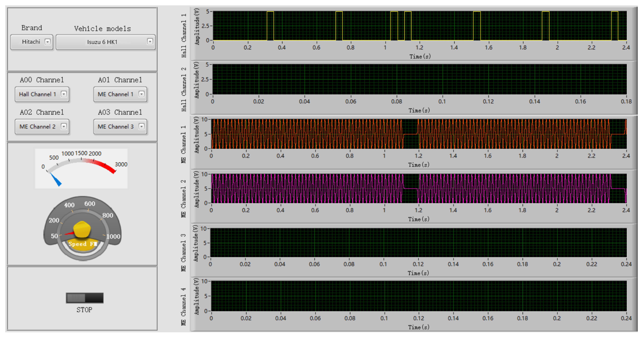Click the Time(s) axis label of ME Channel 4
This screenshot has height=337, width=644.
pyautogui.click(x=419, y=327)
